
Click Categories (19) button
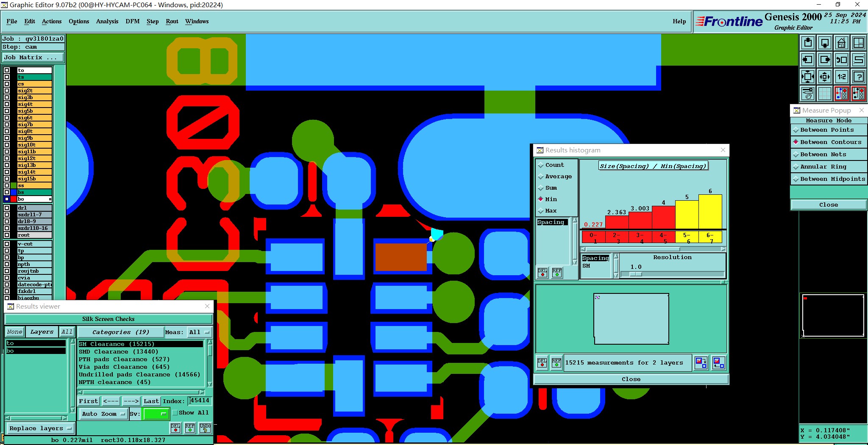[121, 332]
